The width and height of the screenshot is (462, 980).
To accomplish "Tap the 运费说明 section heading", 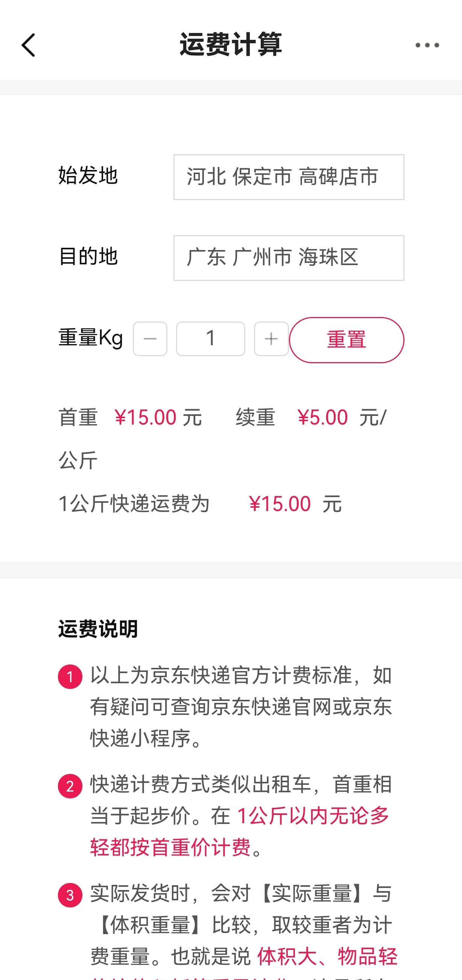I will tap(98, 628).
